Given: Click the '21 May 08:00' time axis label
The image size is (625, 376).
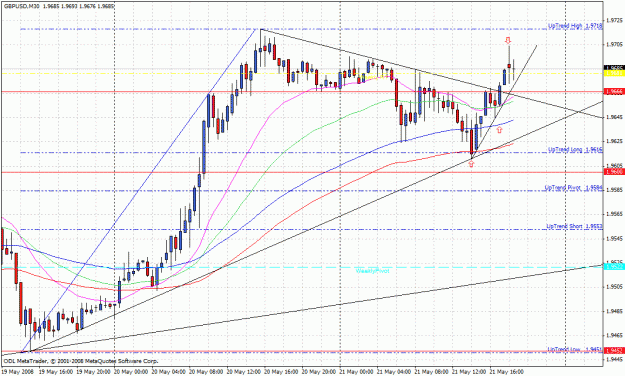Looking at the screenshot, I should [x=432, y=372].
